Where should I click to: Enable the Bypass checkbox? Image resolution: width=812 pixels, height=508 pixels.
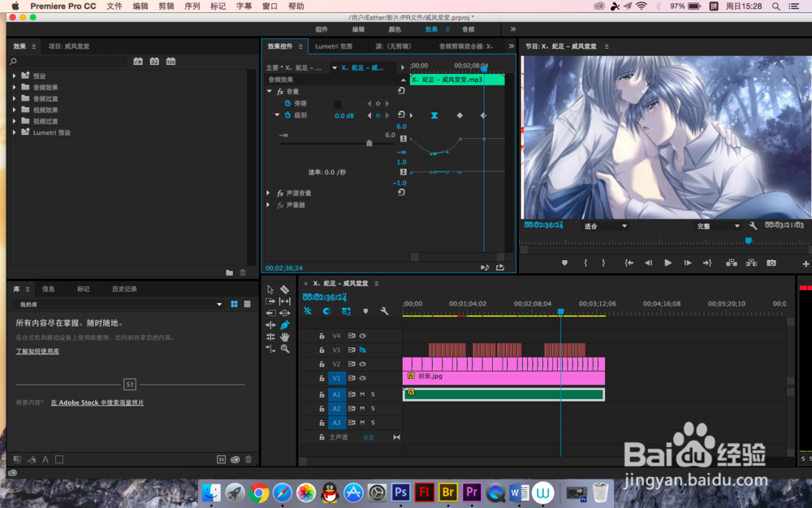pos(338,104)
